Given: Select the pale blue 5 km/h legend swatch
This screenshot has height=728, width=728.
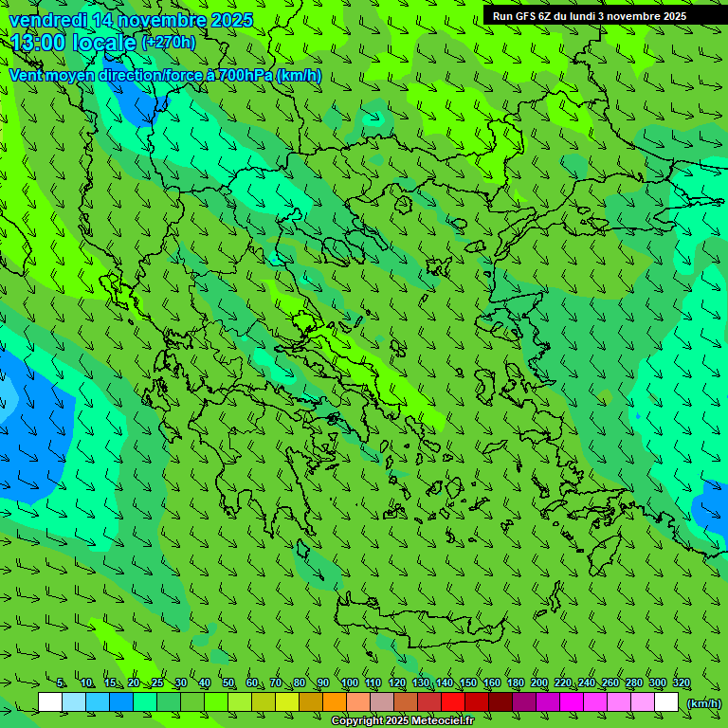Looking at the screenshot, I should tap(74, 702).
